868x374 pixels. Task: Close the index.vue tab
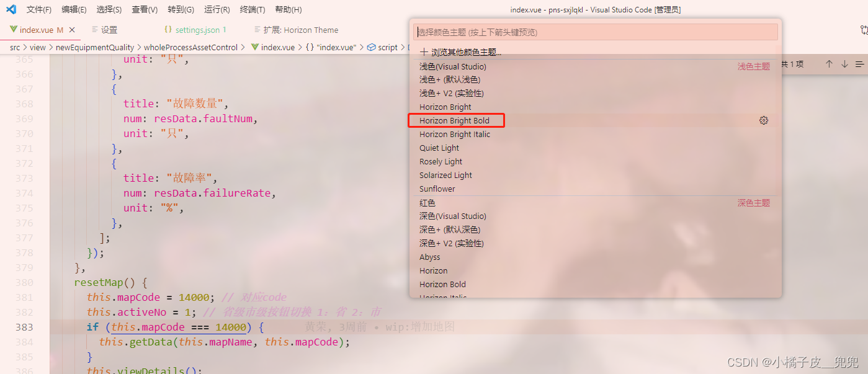(72, 30)
